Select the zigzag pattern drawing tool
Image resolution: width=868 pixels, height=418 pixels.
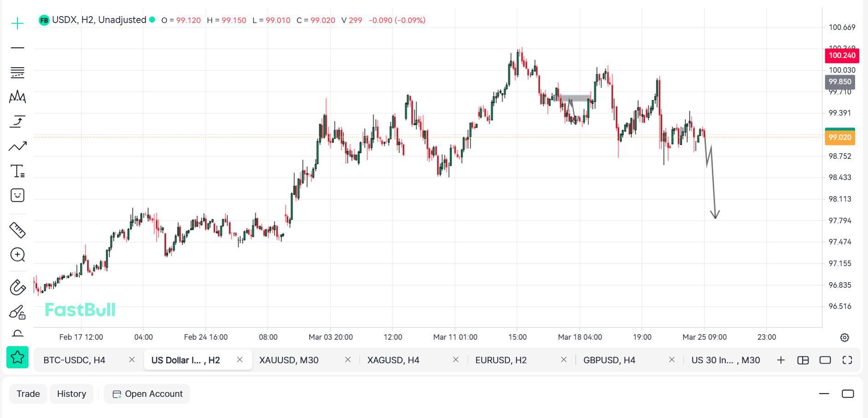(x=17, y=97)
